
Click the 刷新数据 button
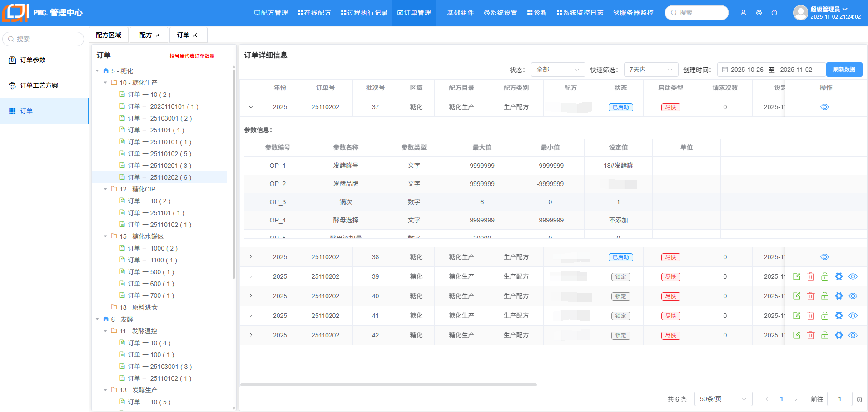click(844, 70)
